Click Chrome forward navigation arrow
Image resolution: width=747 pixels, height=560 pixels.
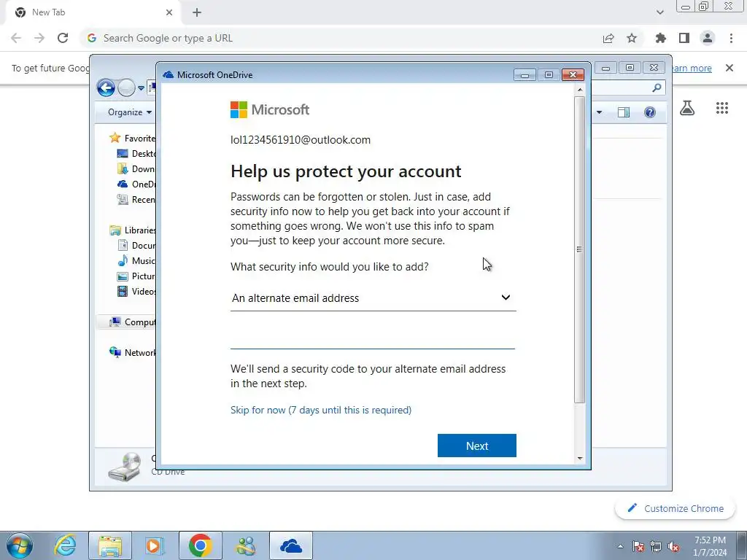39,38
